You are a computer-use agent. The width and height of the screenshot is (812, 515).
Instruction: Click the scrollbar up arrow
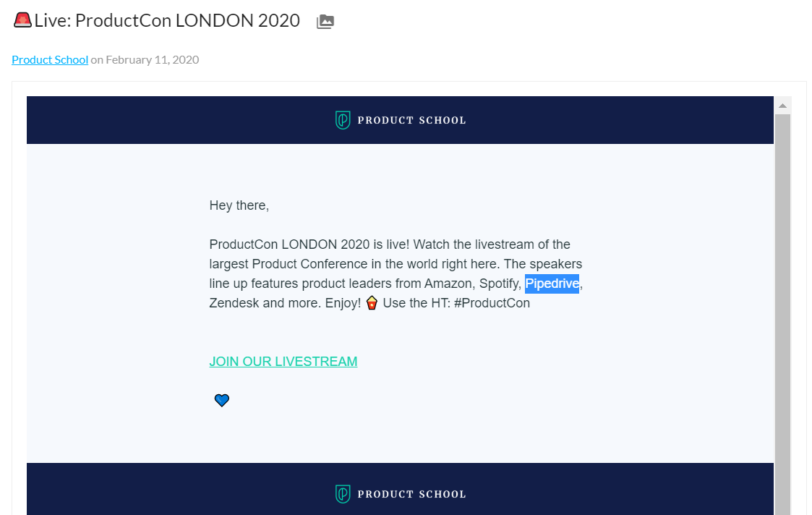782,106
